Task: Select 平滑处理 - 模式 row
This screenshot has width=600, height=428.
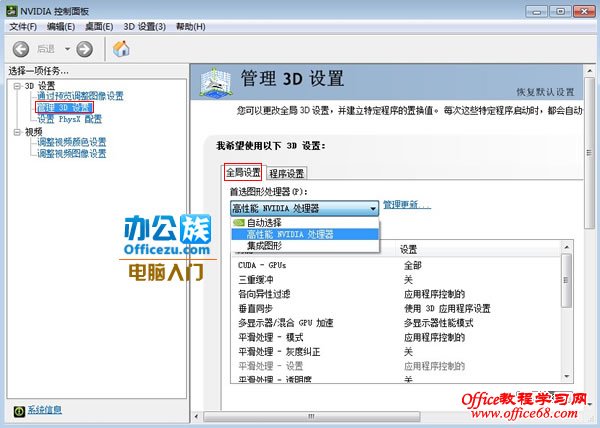Action: (396, 337)
